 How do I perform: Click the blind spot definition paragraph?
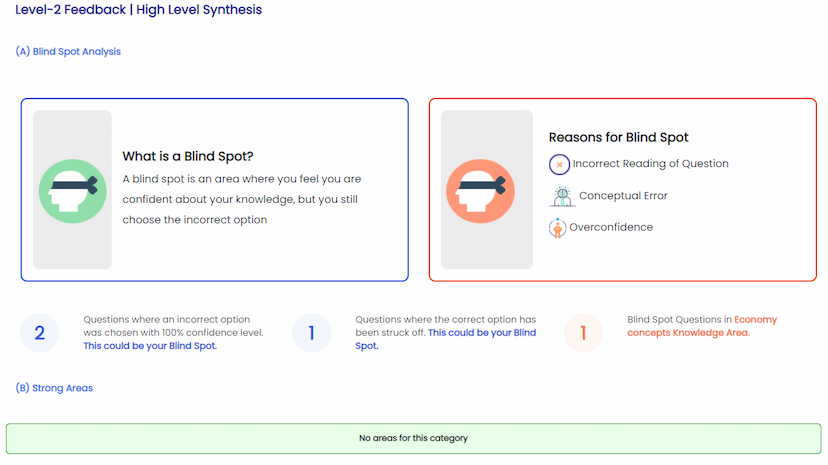click(x=242, y=199)
